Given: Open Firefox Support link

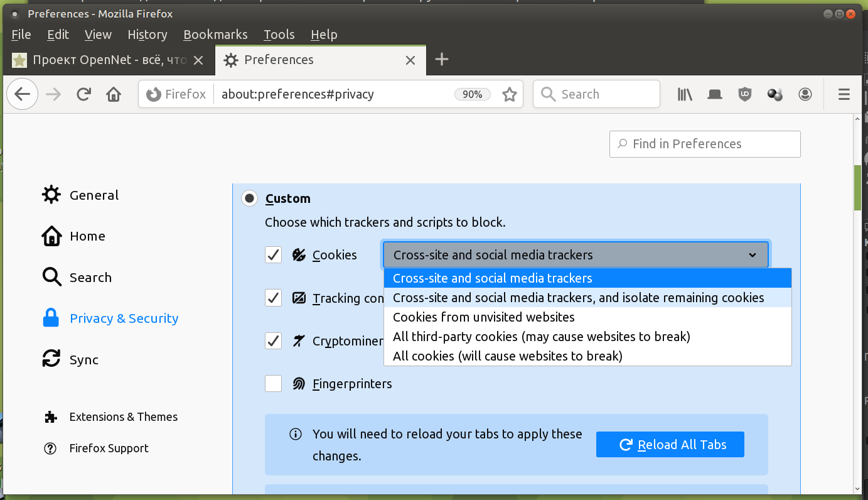Looking at the screenshot, I should click(x=109, y=448).
